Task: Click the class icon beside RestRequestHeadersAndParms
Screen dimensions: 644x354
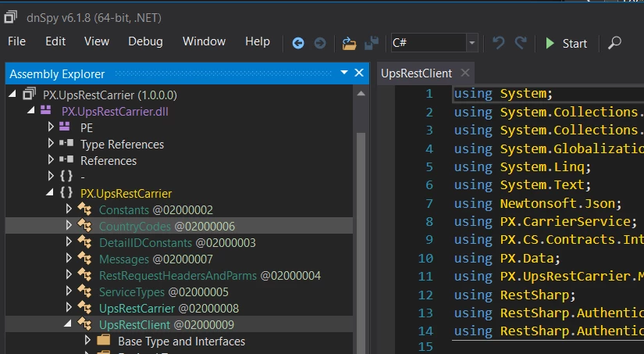Action: point(84,275)
